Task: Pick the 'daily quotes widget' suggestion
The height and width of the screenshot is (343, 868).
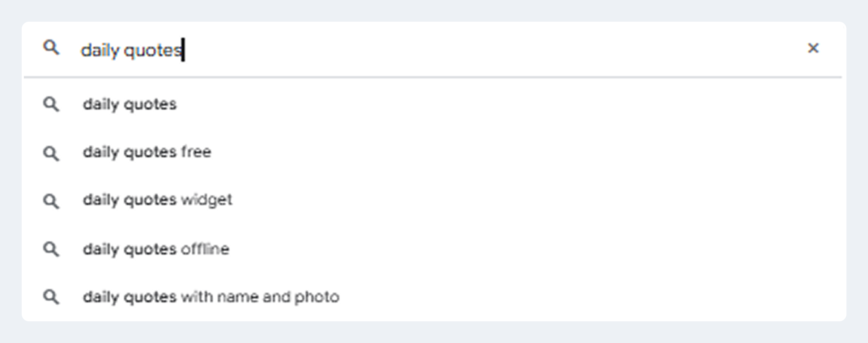Action: [x=157, y=200]
